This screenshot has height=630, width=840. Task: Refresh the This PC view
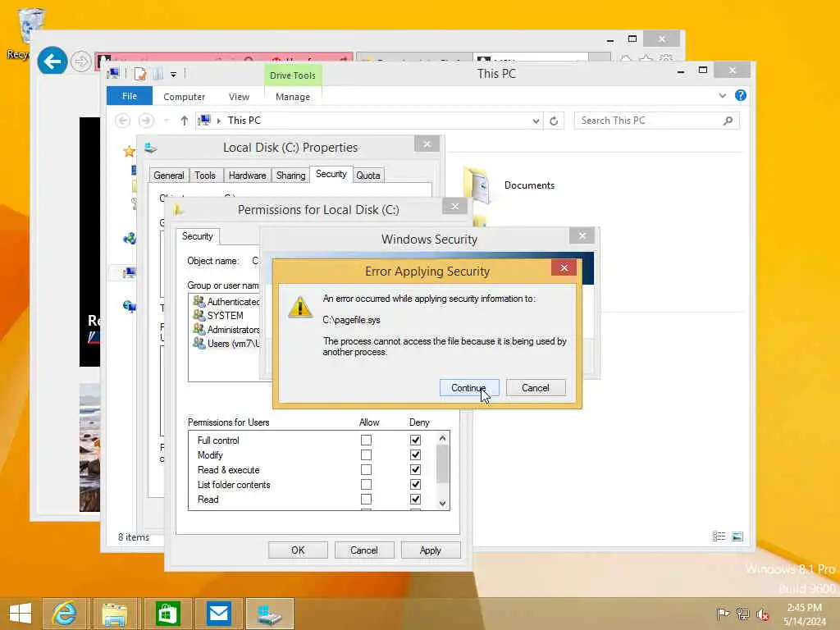pyautogui.click(x=554, y=121)
